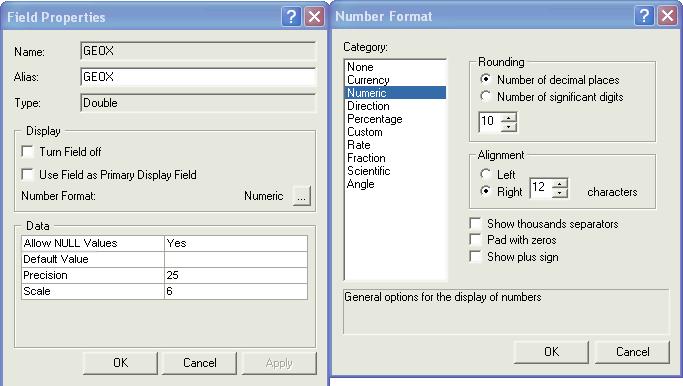Click the Help icon in Number Format title bar
683x386 pixels.
(x=644, y=16)
